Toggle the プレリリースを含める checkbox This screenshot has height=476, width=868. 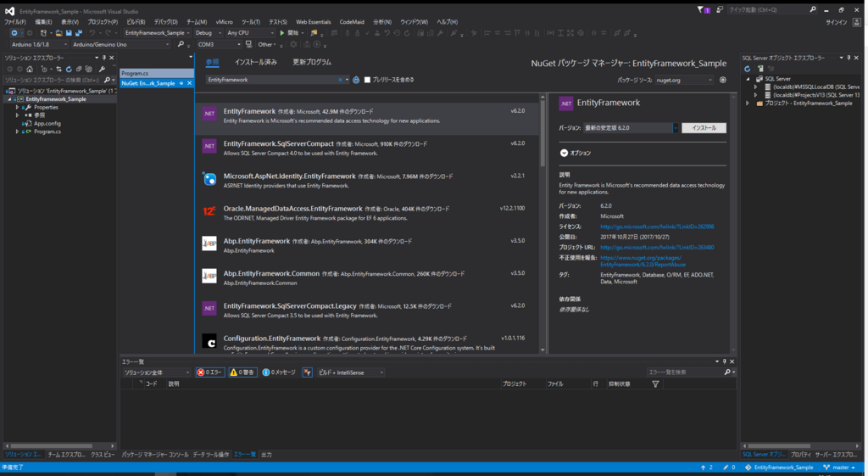tap(367, 80)
